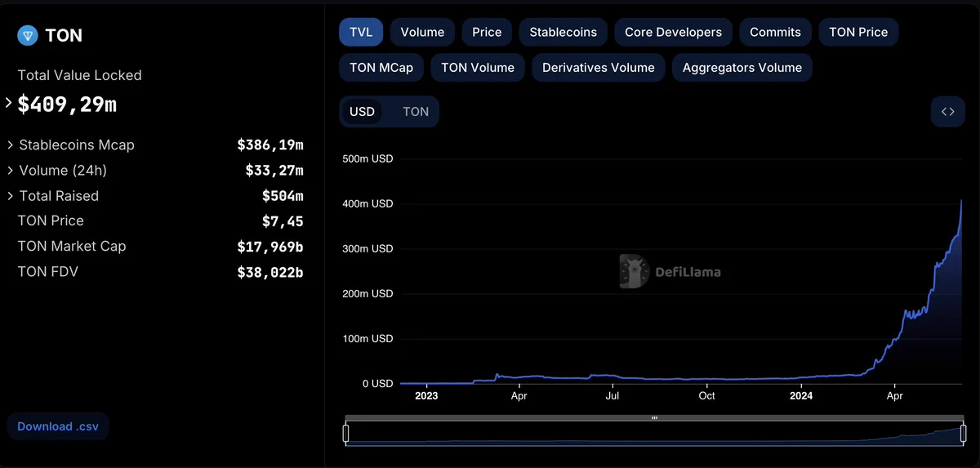Click the TON logo icon
The height and width of the screenshot is (468, 980).
[28, 35]
